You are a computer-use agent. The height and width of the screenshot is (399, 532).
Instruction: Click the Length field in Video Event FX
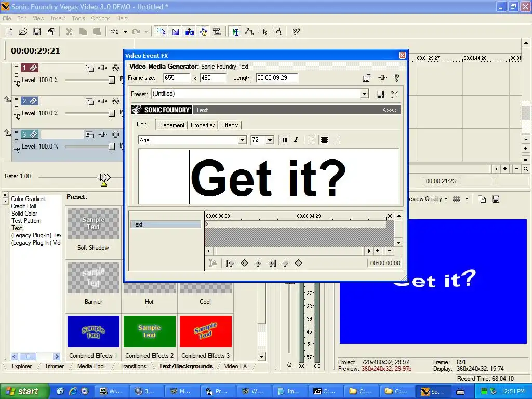pos(277,78)
